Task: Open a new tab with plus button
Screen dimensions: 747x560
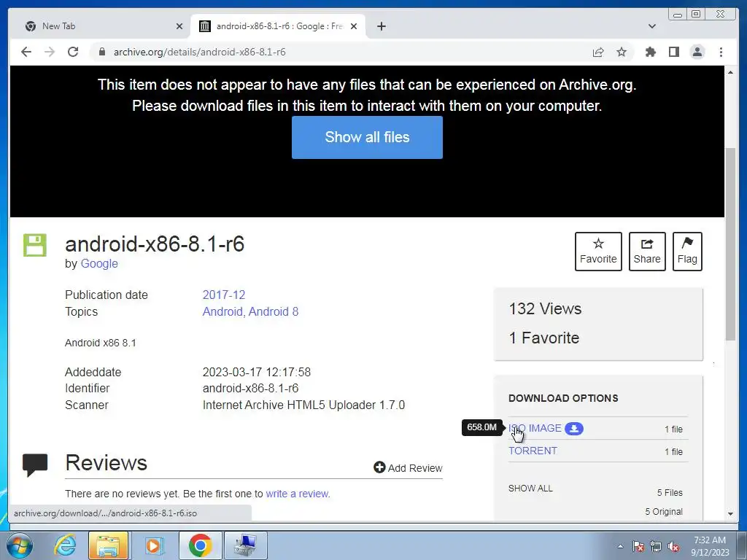Action: coord(381,26)
